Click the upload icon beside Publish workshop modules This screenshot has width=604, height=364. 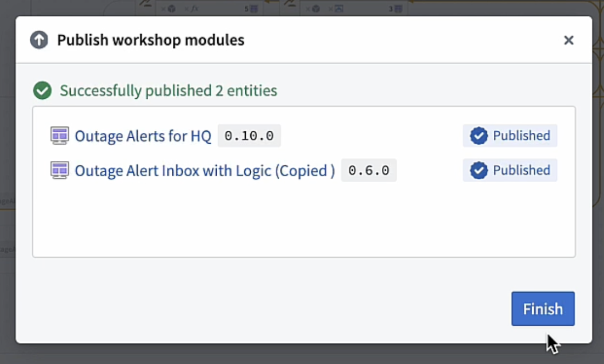38,39
